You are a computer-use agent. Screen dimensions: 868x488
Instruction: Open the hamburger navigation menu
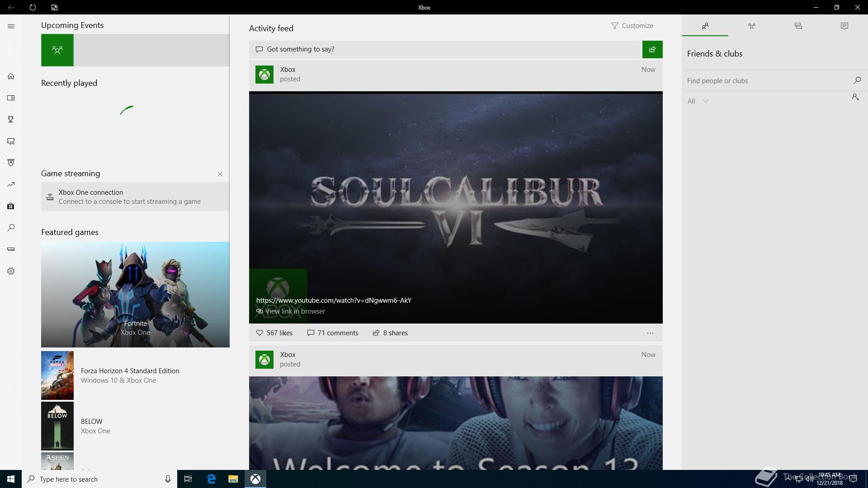click(x=11, y=26)
